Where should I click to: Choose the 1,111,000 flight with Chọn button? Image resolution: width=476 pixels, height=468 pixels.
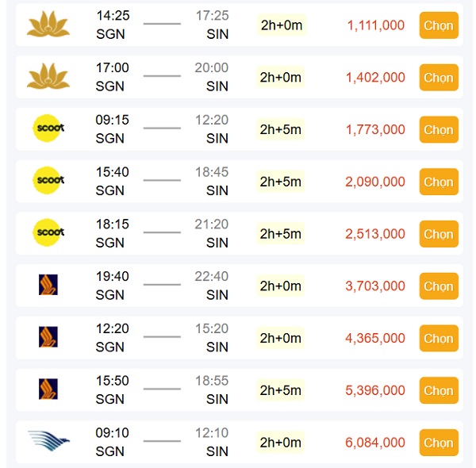(439, 25)
